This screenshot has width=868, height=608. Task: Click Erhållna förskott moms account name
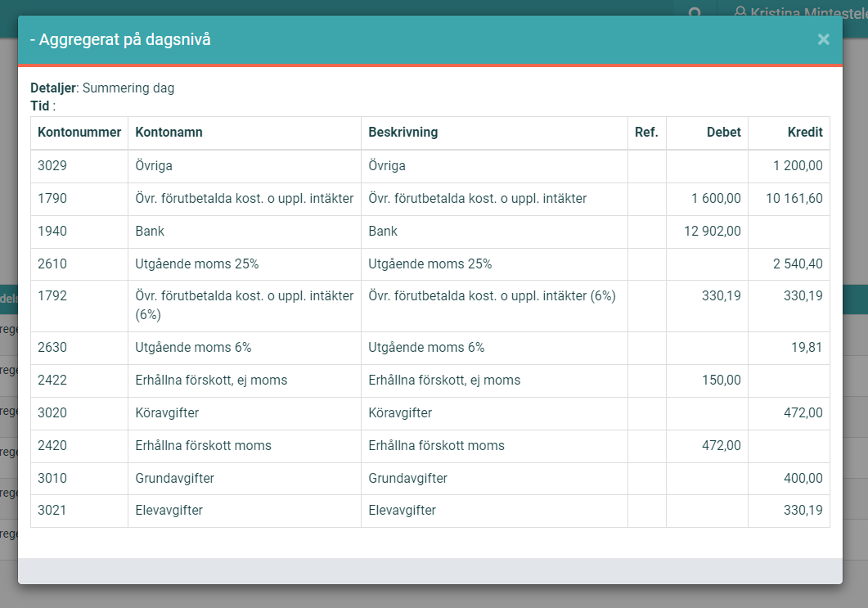tap(203, 445)
